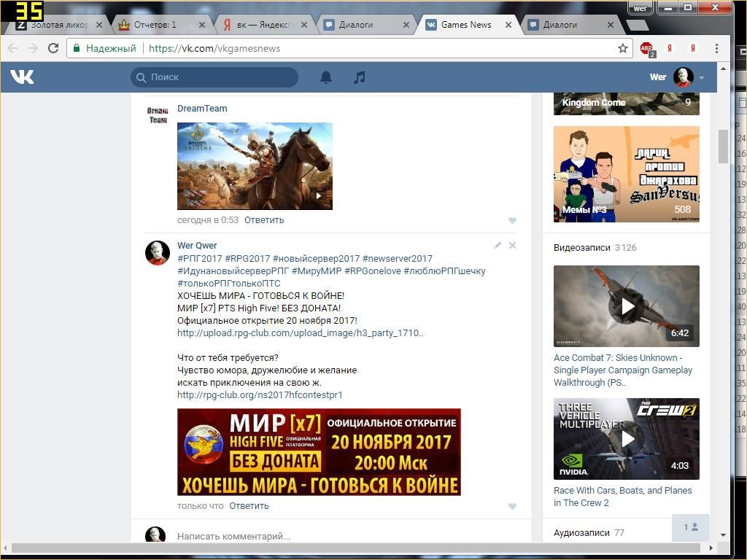The image size is (747, 560).
Task: Play the Assassin's Creed Origins video
Action: point(255,166)
